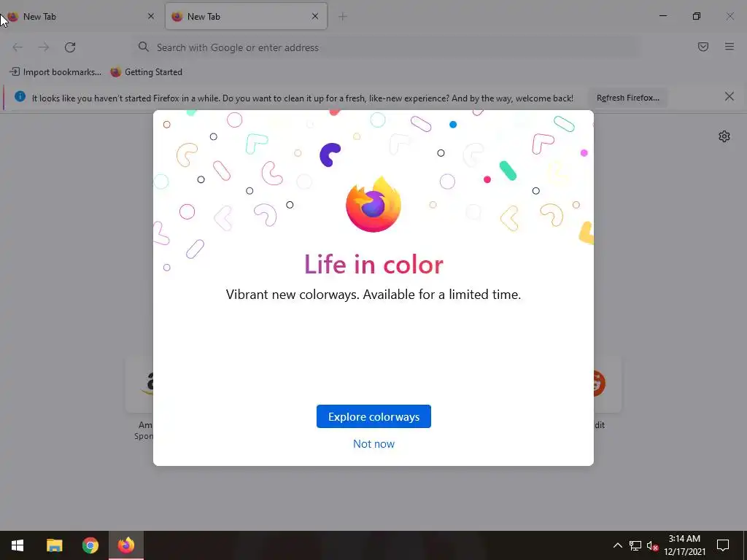The width and height of the screenshot is (747, 560).
Task: Open the Firefox application menu
Action: pos(729,47)
